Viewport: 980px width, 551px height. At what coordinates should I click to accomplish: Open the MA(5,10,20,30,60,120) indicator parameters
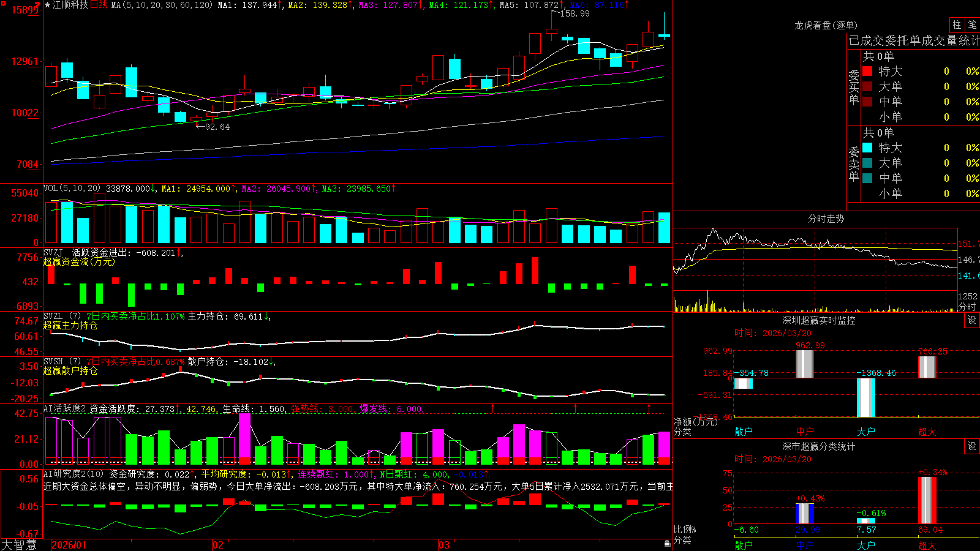coord(162,5)
